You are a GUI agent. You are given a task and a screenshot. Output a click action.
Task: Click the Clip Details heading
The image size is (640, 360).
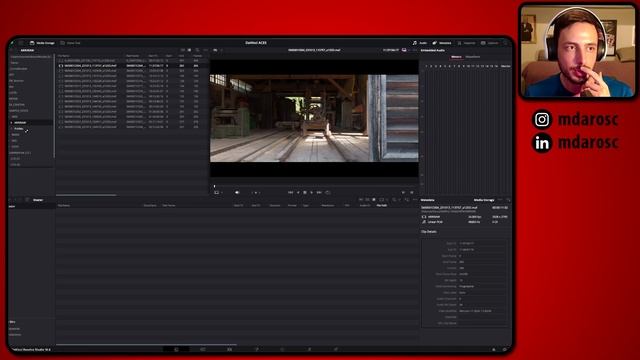429,231
